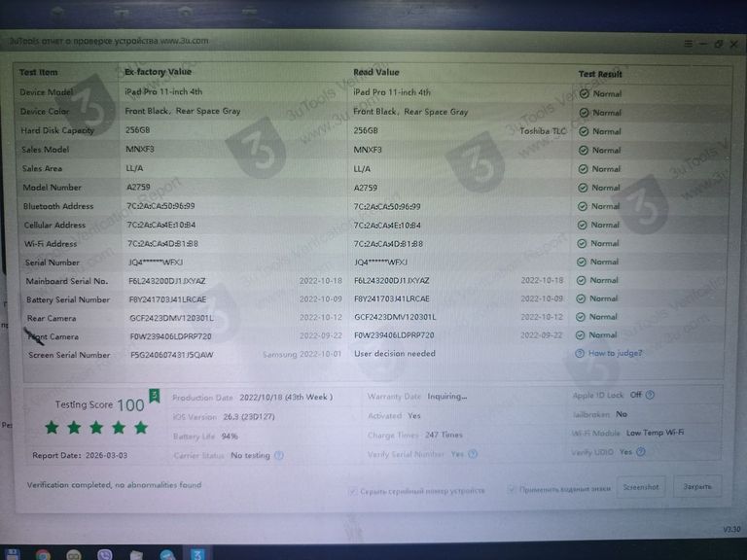Click the Screenshot button
The height and width of the screenshot is (560, 747).
(x=641, y=487)
